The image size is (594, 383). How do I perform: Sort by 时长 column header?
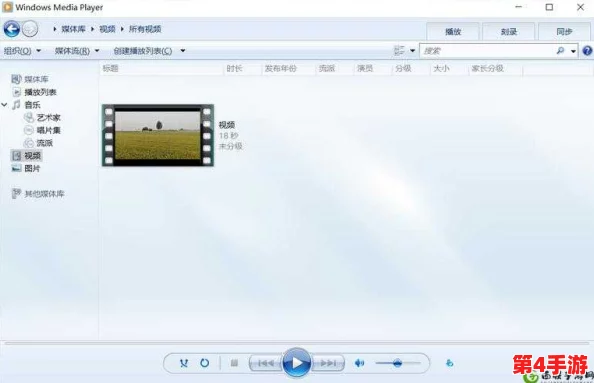[x=234, y=69]
